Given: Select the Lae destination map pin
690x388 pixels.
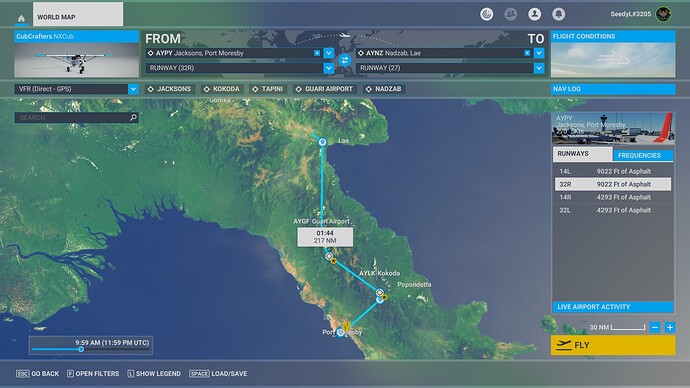Looking at the screenshot, I should click(x=322, y=142).
